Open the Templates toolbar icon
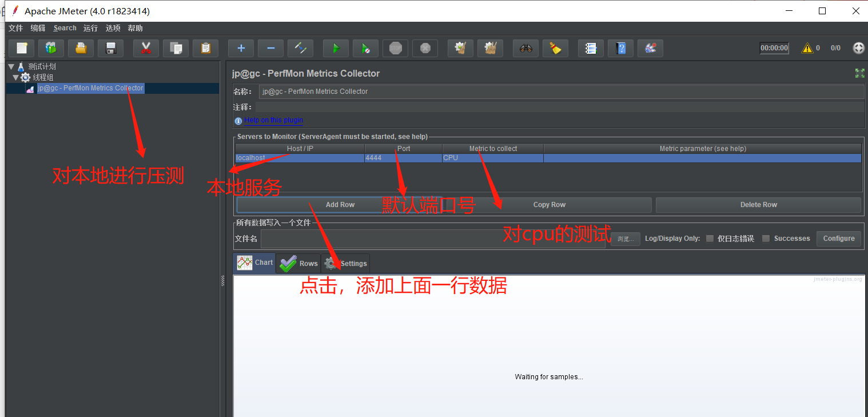The image size is (868, 417). 51,49
